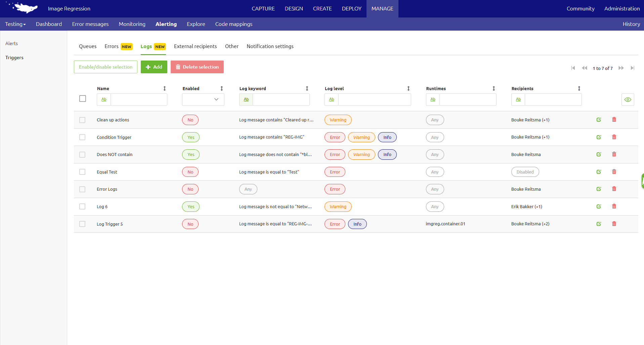The height and width of the screenshot is (345, 644).
Task: Jump to the last page with pagination arrow
Action: (x=632, y=68)
